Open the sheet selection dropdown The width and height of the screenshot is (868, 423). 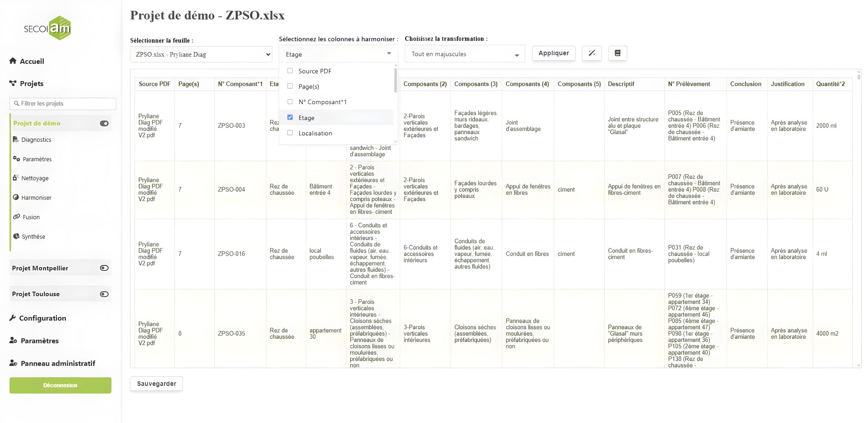click(x=201, y=54)
